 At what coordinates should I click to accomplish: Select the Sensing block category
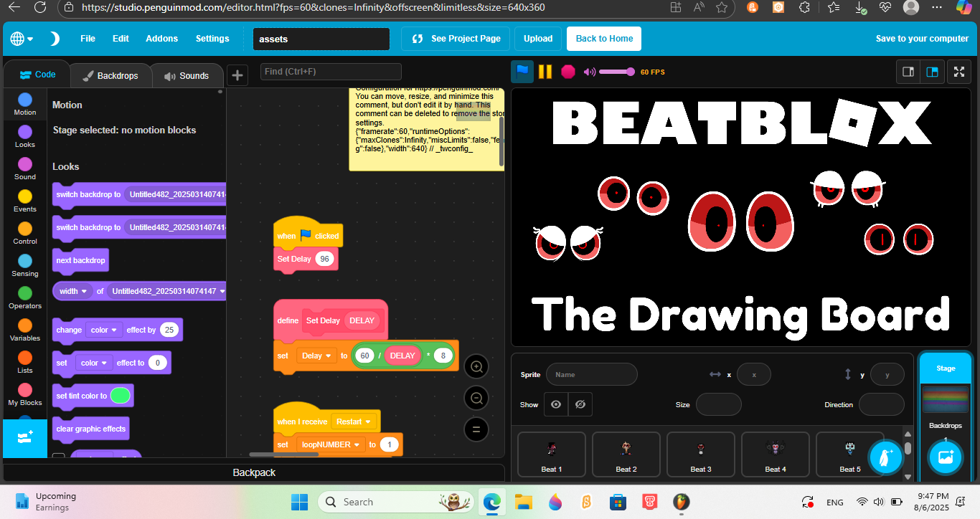24,265
